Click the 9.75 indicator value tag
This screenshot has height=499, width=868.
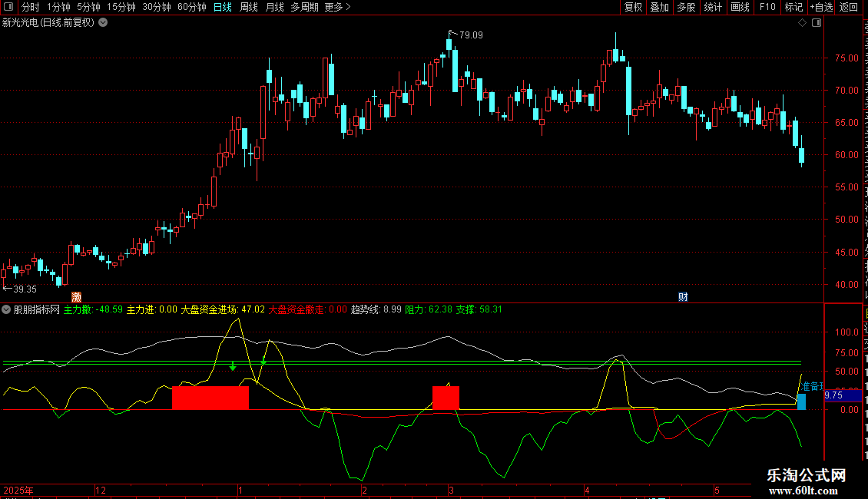(843, 395)
